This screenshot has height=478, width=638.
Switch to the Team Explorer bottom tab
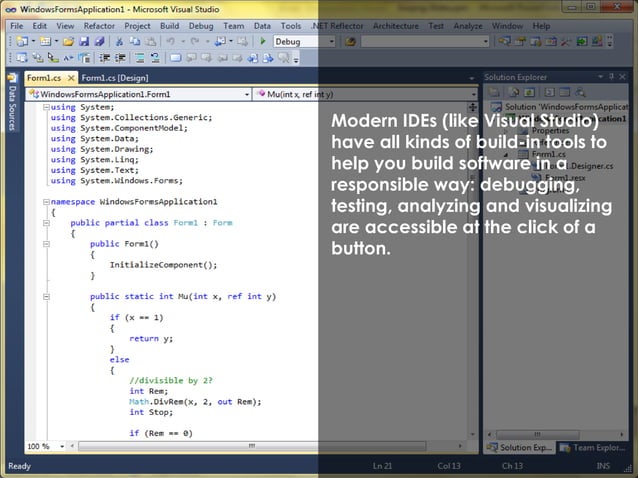point(600,448)
